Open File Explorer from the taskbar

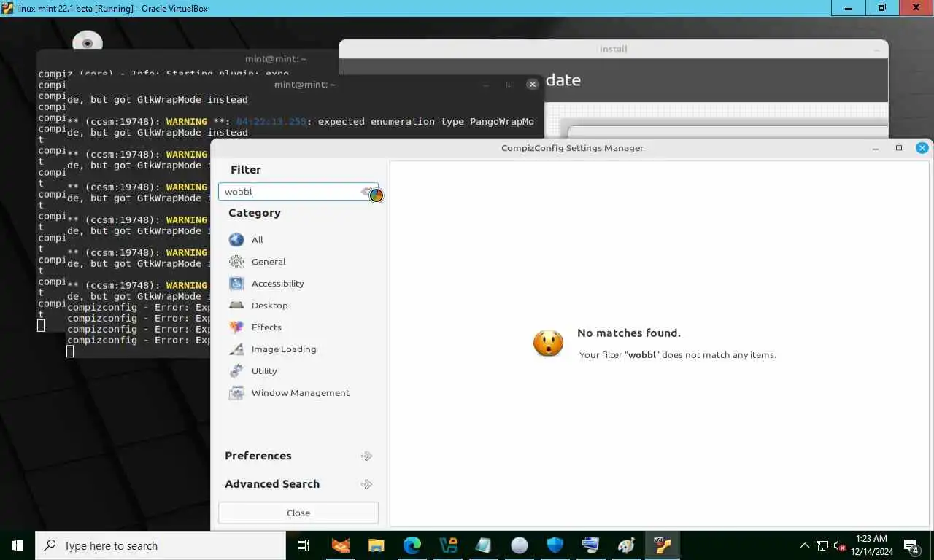click(377, 545)
